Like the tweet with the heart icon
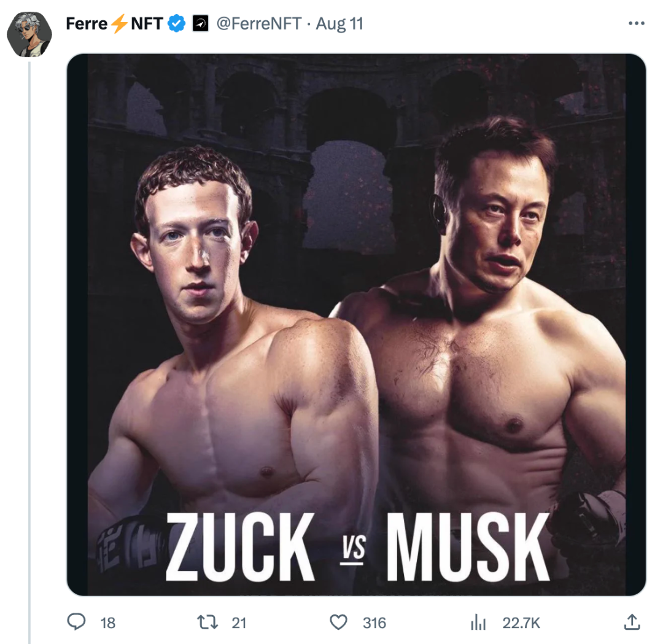This screenshot has height=644, width=663. click(338, 623)
